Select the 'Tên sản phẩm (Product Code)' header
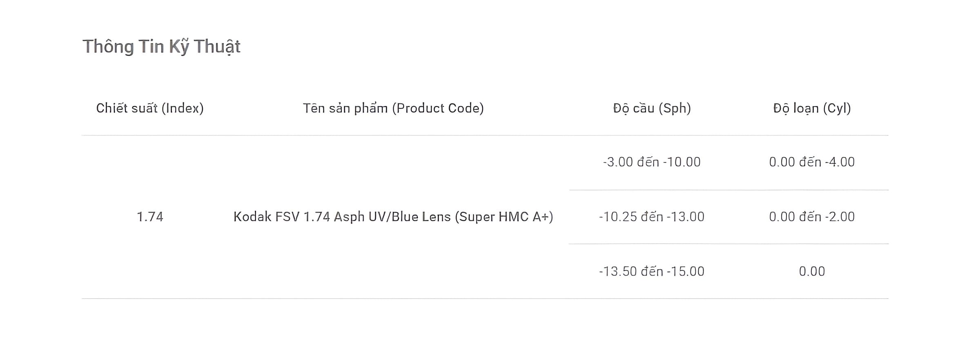This screenshot has width=980, height=361. (x=393, y=108)
